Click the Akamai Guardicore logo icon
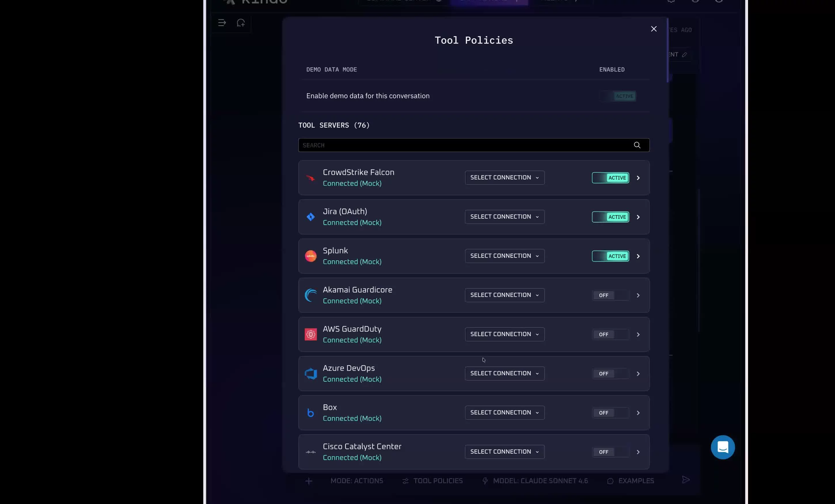The width and height of the screenshot is (835, 504). (310, 295)
